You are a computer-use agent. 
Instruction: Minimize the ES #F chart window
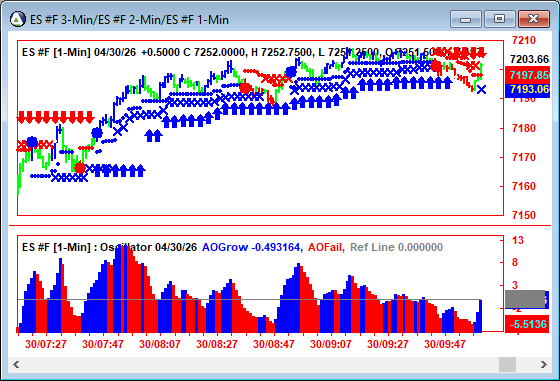466,19
